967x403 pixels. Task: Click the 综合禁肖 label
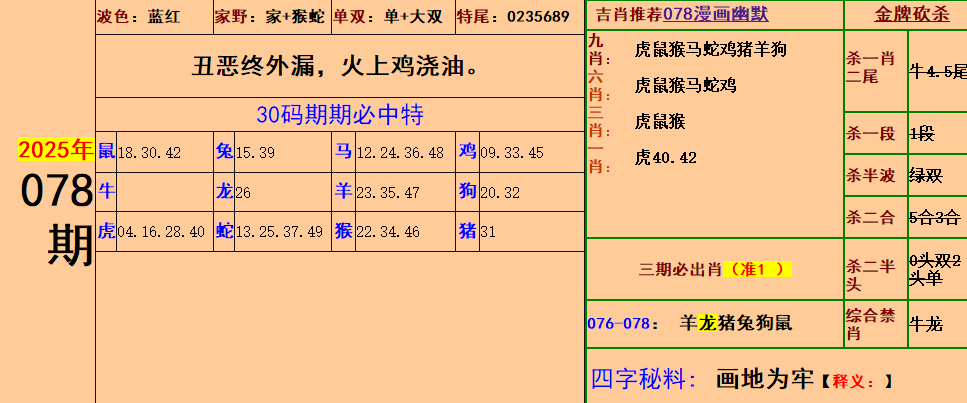coord(870,324)
